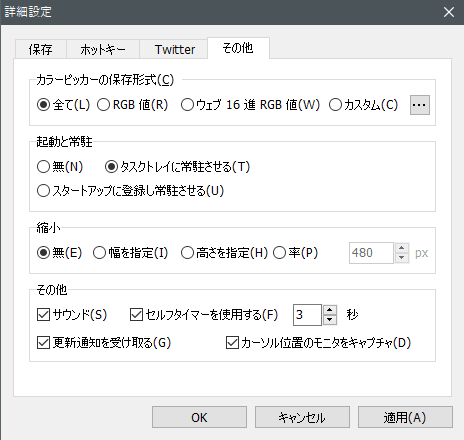Select 無(N) under 起動と常駐

click(x=60, y=166)
